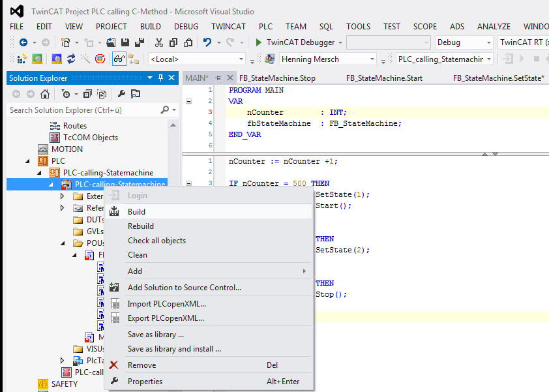
Task: Switch to the FB_StateMachine.Stop tab
Action: (277, 78)
